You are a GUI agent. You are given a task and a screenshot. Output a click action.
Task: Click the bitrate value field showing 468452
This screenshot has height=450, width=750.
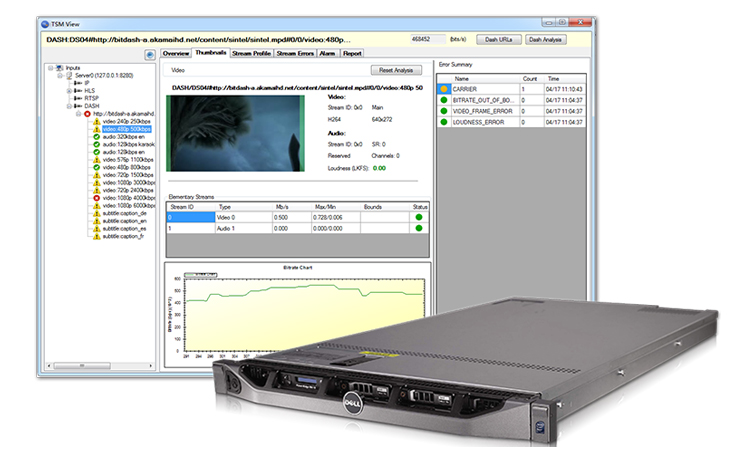(x=428, y=39)
